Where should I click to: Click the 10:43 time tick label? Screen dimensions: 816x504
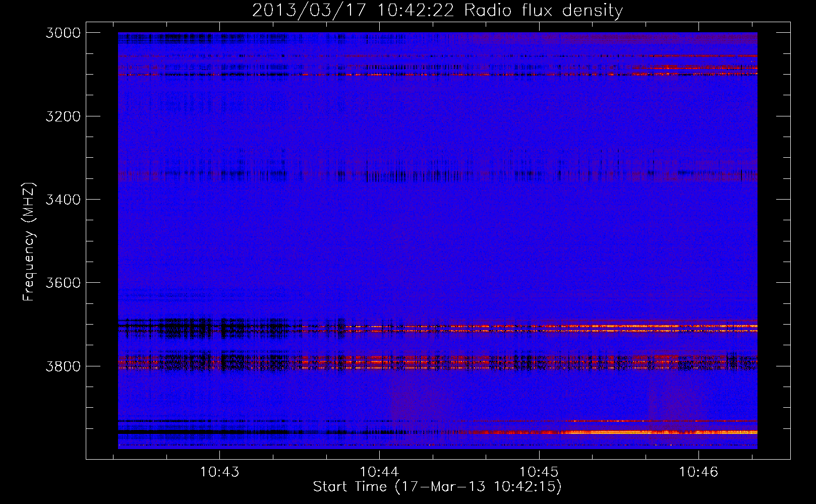219,472
